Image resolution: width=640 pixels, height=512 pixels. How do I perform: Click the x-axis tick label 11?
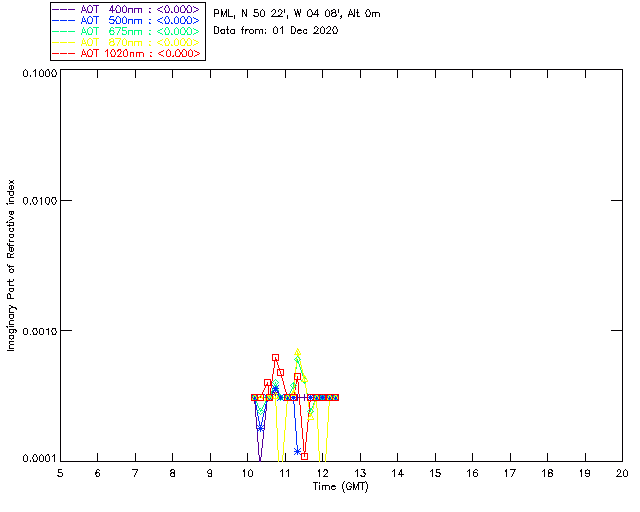(284, 473)
